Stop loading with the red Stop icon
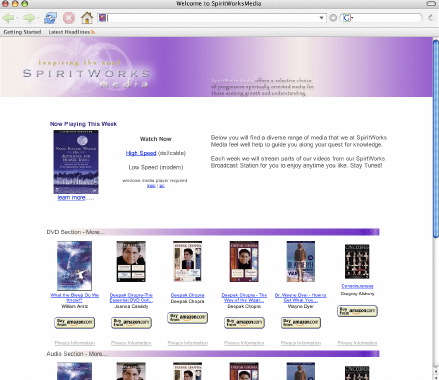439x380 pixels. 69,18
